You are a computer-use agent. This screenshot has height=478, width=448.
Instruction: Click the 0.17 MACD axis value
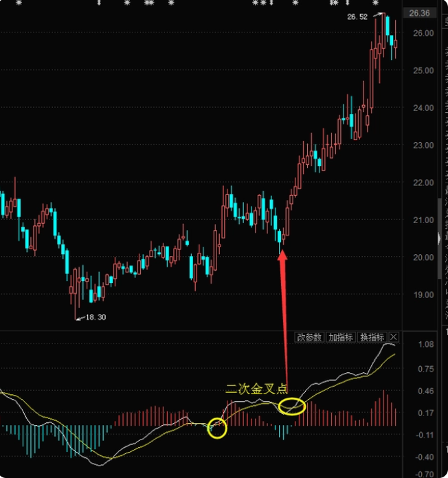(426, 413)
